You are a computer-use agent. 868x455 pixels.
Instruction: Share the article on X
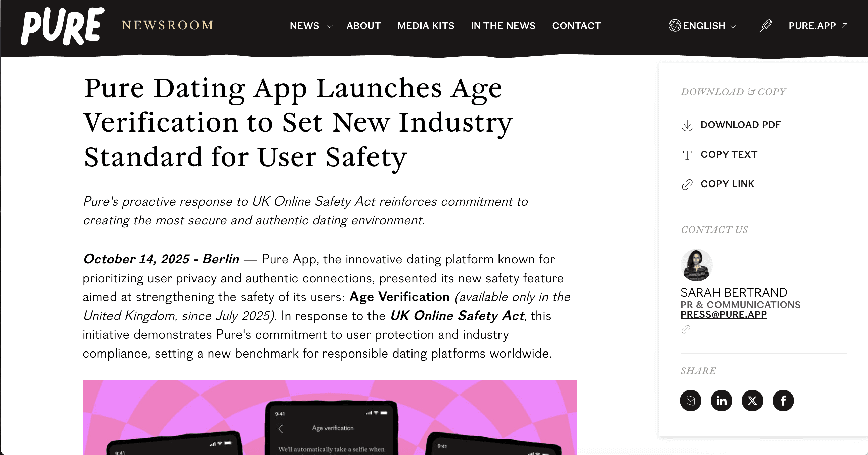[x=752, y=401]
